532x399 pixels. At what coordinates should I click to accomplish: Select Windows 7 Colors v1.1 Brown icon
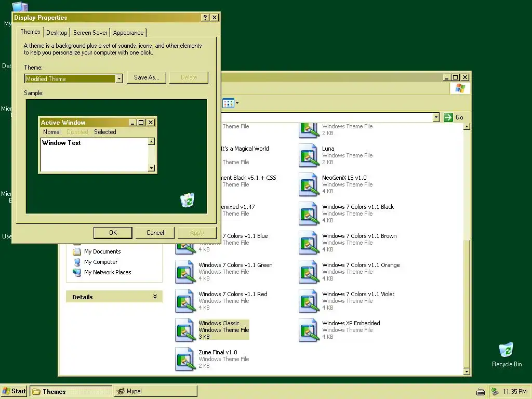pos(309,243)
